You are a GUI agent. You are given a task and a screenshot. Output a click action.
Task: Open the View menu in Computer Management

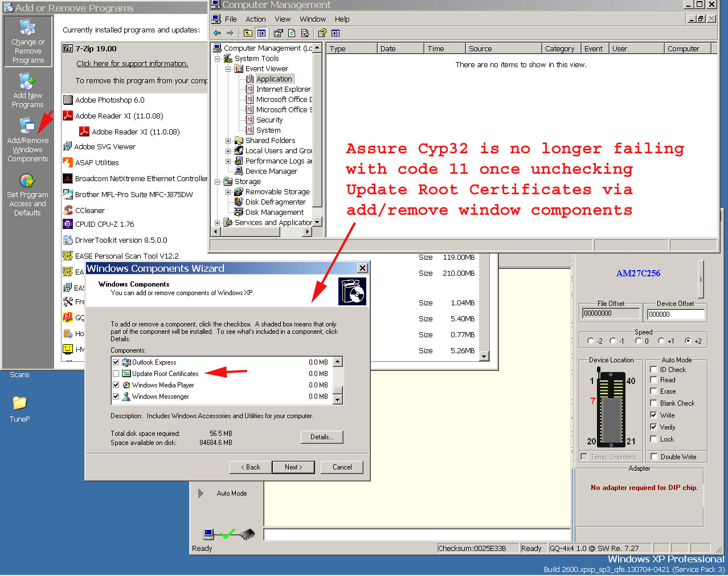[x=283, y=19]
